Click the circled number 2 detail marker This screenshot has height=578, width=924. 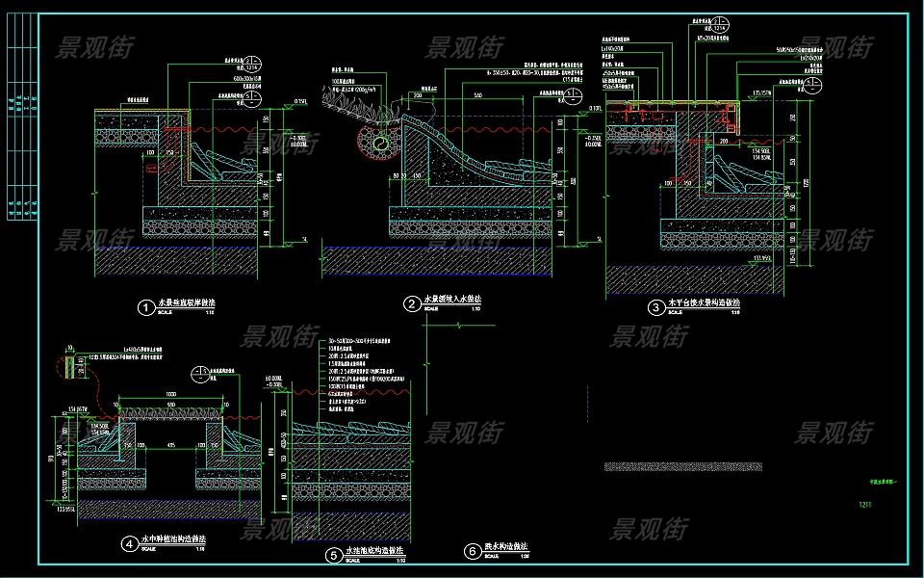coord(412,304)
